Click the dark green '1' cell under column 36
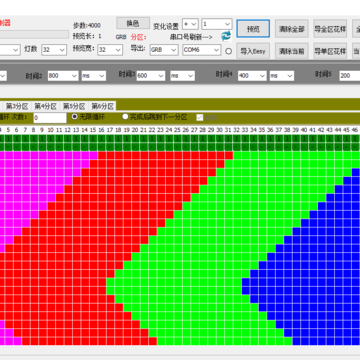The image size is (360, 360). pos(270,139)
